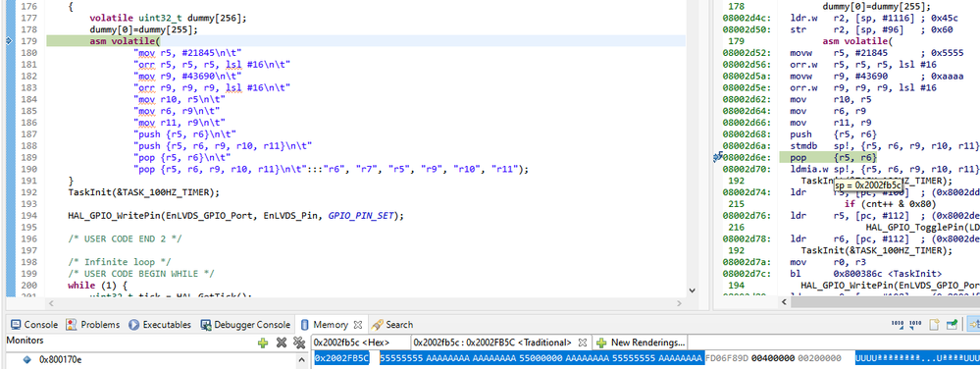Open the Executables tab
The height and width of the screenshot is (369, 980).
[x=160, y=325]
